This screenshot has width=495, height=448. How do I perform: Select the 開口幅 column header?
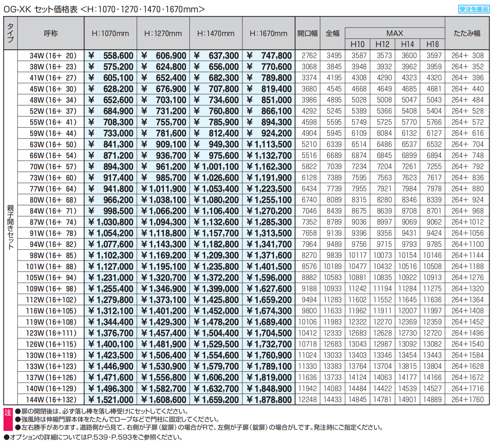[x=307, y=33]
